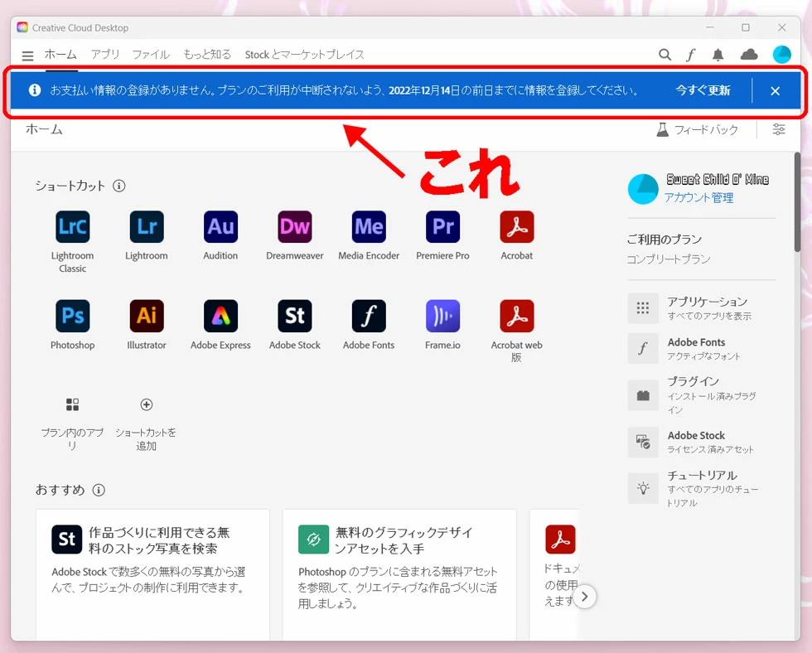Image resolution: width=812 pixels, height=653 pixels.
Task: Launch Audition app icon
Action: tap(220, 227)
